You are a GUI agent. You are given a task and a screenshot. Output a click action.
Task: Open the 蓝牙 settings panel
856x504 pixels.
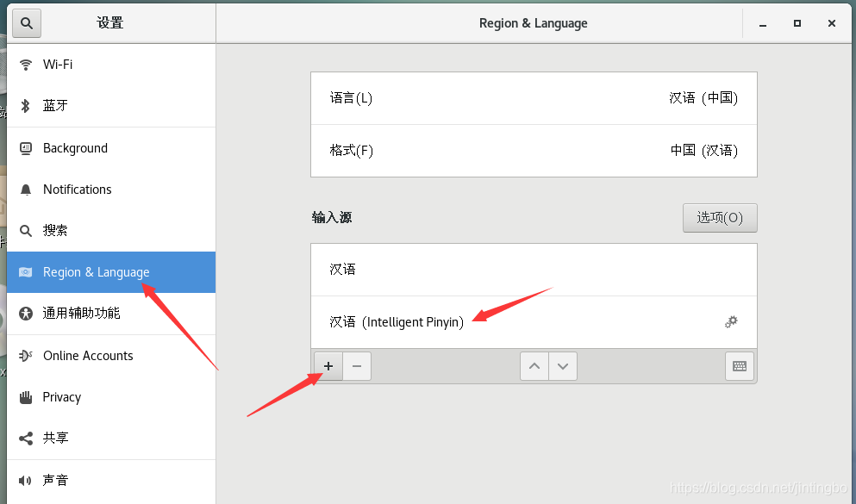[111, 106]
